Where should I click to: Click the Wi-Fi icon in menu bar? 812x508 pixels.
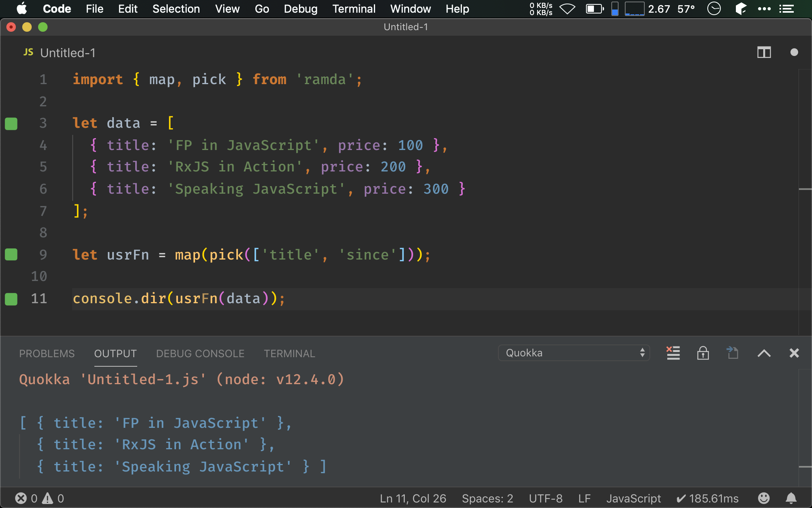(x=567, y=9)
